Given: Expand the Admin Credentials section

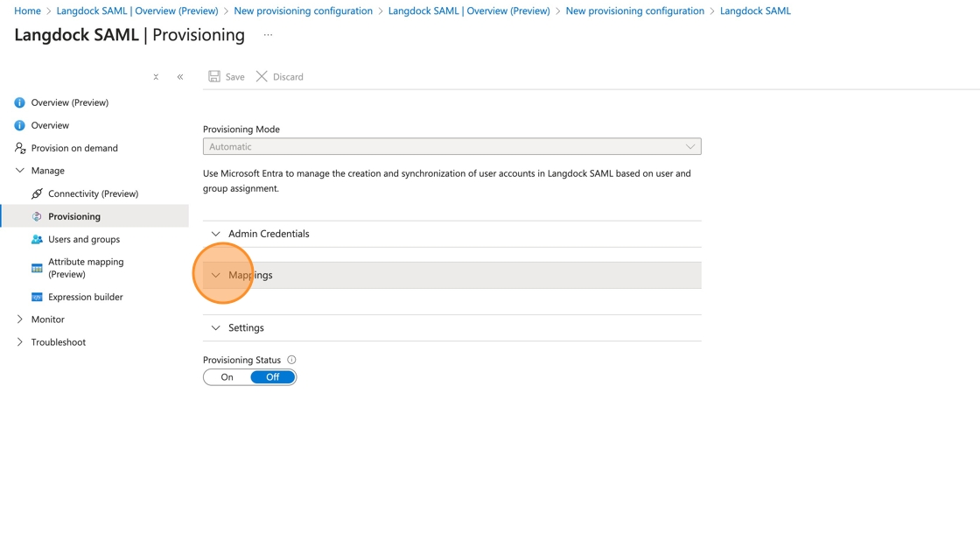Looking at the screenshot, I should [x=451, y=234].
